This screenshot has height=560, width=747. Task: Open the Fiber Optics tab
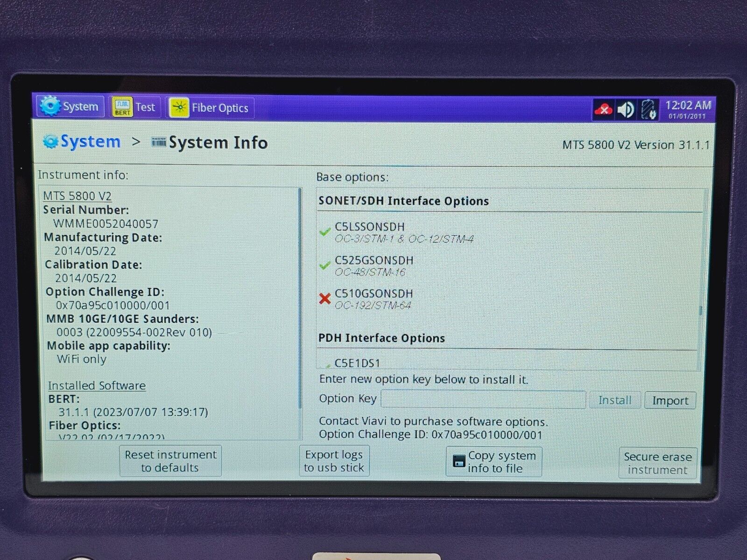(210, 108)
